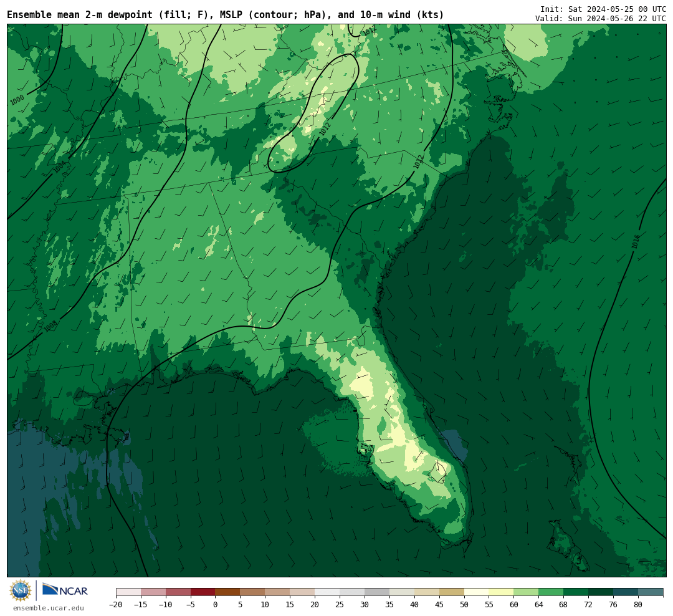Click the colorbar tick label 25
This screenshot has height=616, width=673.
(340, 605)
